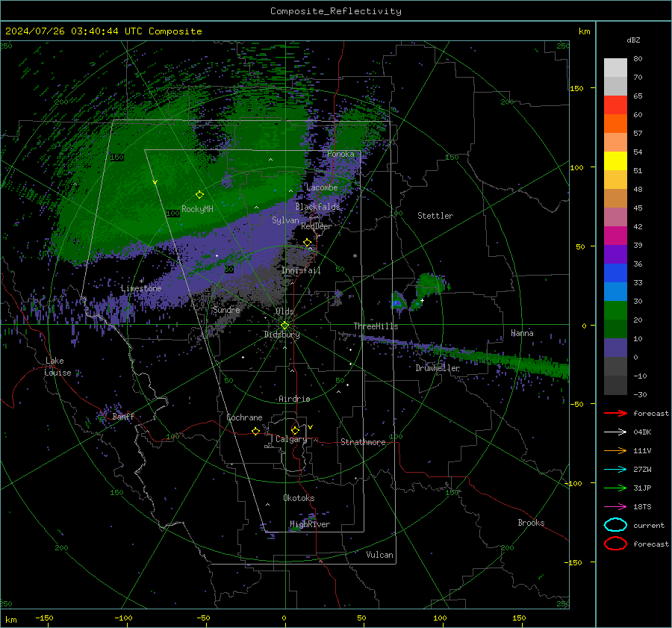
Task: Click the Ponoka map label
Action: [340, 154]
